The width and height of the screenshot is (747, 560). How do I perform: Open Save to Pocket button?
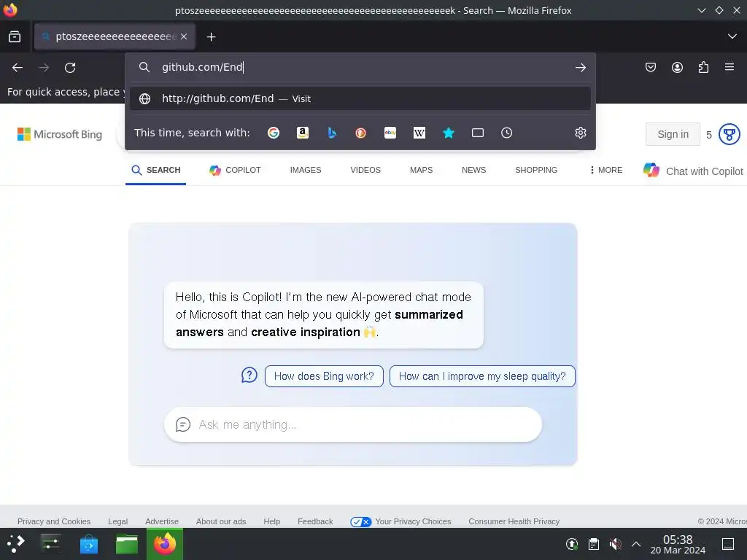pos(651,68)
